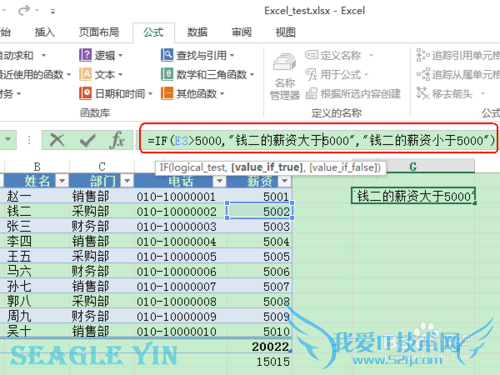Click Trace Dependents icon
The image size is (500, 375).
click(x=423, y=74)
